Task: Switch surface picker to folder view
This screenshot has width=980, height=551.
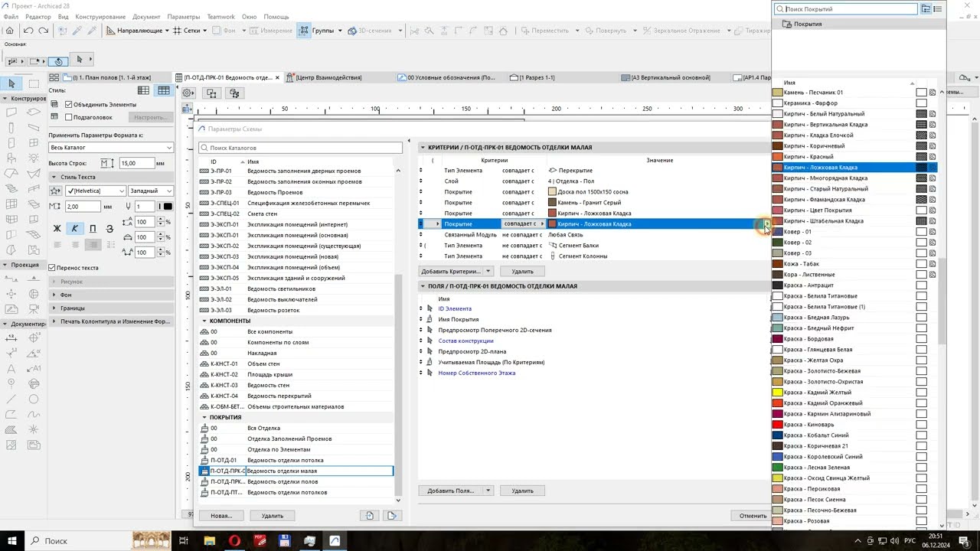Action: tap(926, 9)
